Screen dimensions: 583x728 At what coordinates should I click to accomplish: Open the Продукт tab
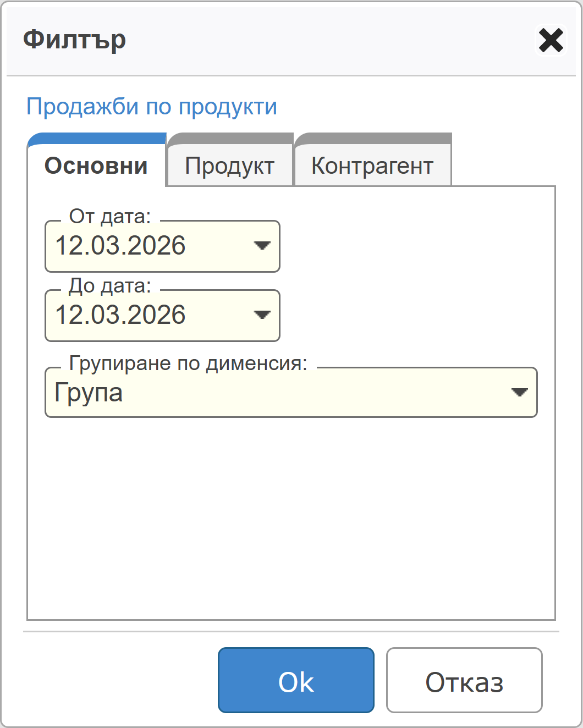(230, 166)
